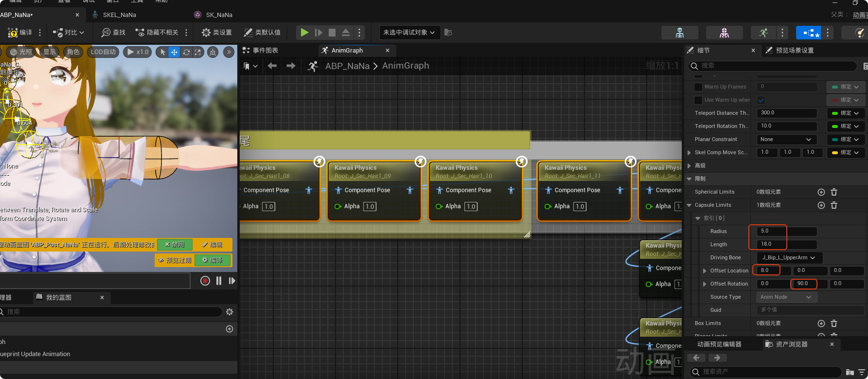This screenshot has height=379, width=868.
Task: Click the viewport record button
Action: tap(205, 281)
